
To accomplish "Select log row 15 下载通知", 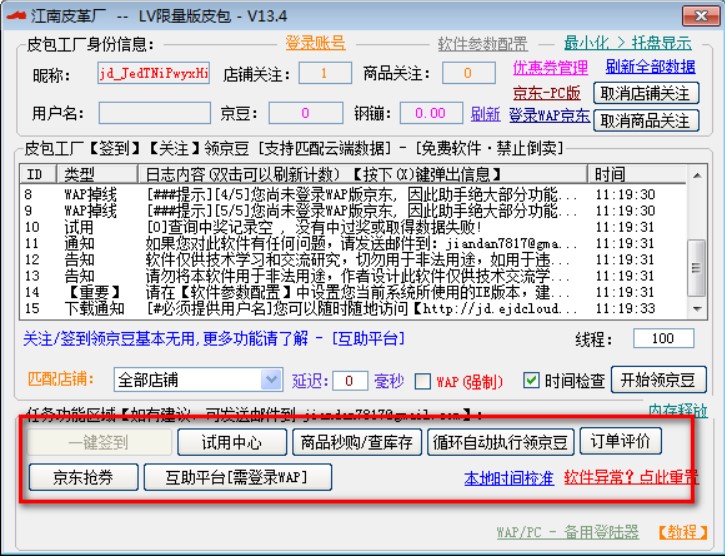I will point(353,308).
